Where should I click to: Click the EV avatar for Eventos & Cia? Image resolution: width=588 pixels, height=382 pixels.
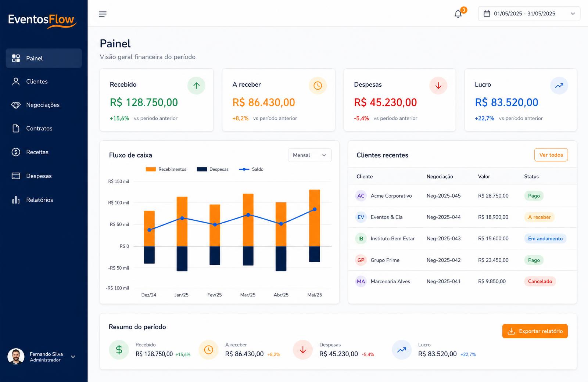(x=361, y=217)
